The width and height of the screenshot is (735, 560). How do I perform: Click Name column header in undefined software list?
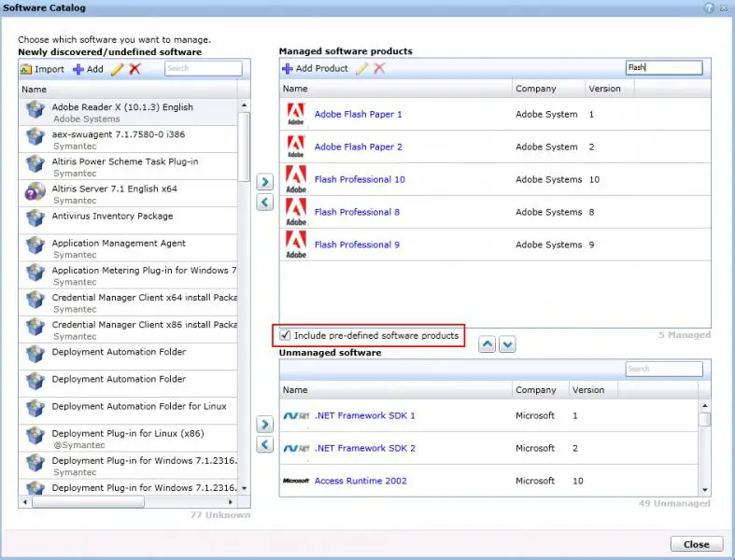pos(128,90)
